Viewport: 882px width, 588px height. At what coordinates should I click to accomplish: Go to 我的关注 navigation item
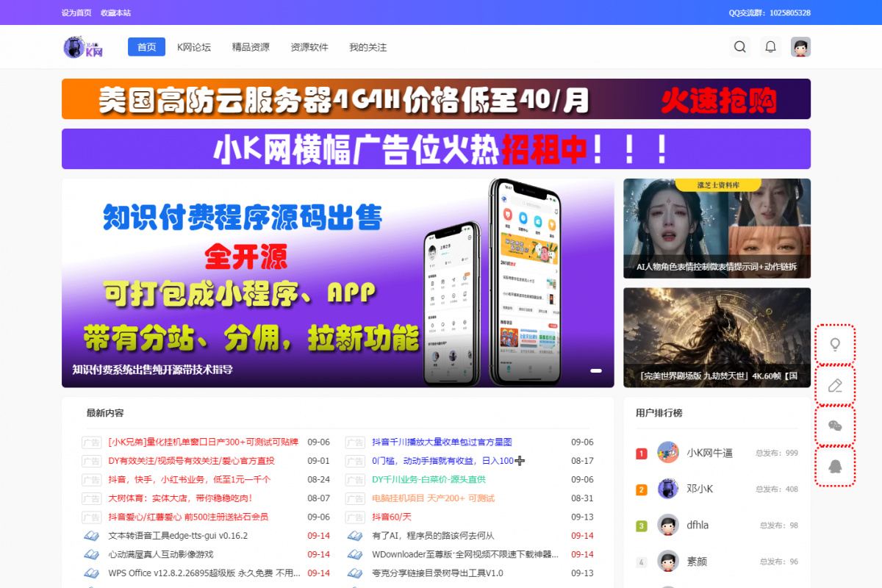(367, 47)
